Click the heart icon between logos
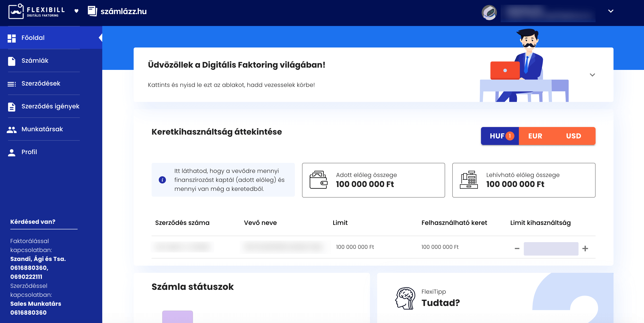 click(76, 11)
